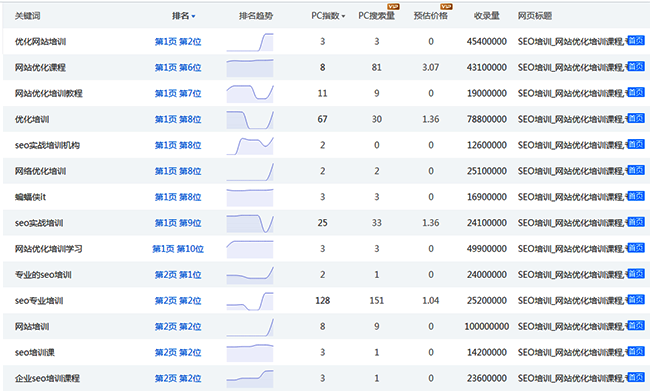
Task: Open the 第1页 第7位 rank link
Action: click(x=178, y=93)
